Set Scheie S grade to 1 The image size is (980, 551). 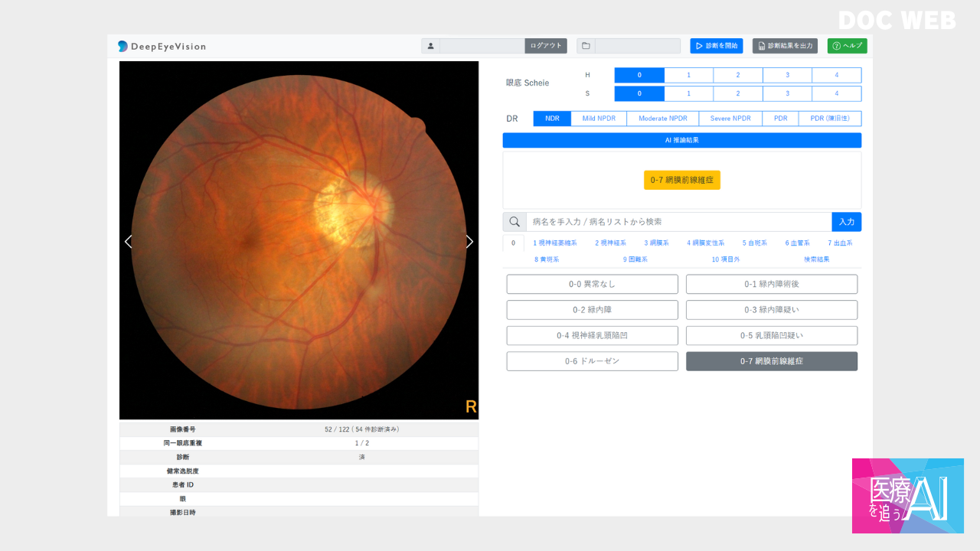pos(688,93)
